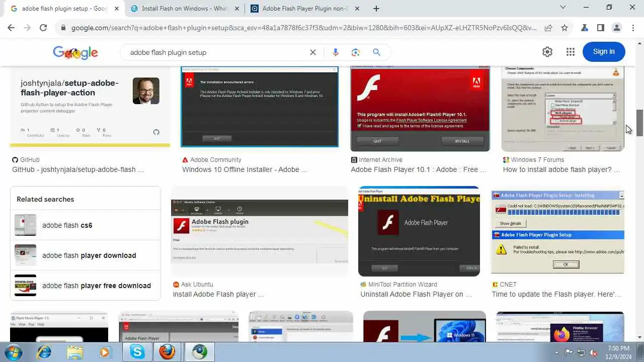Viewport: 644px width, 362px height.
Task: Open the 'Uninstall Adobe Flash Player' image
Action: click(x=419, y=231)
